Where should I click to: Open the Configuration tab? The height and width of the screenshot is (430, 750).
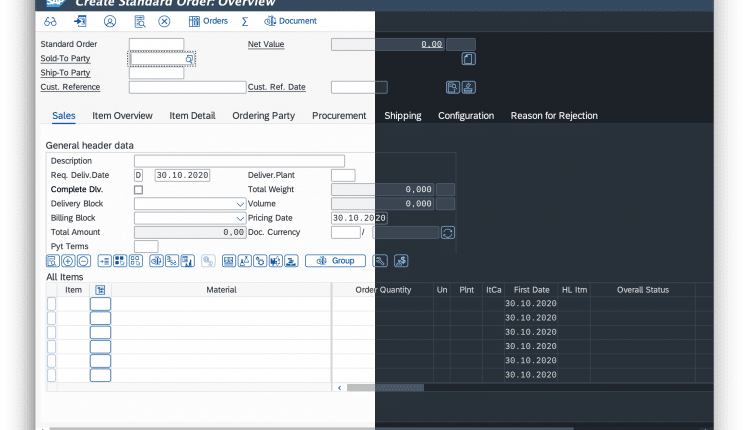(466, 116)
